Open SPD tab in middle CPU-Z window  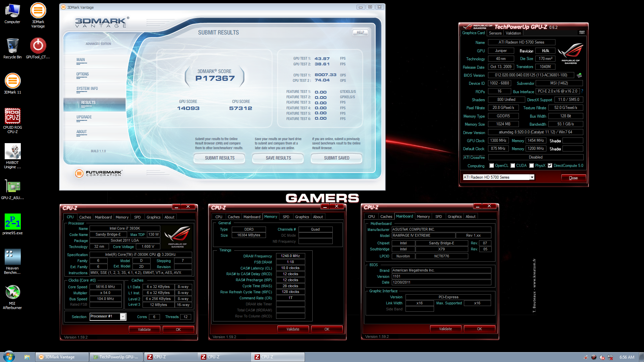[286, 217]
